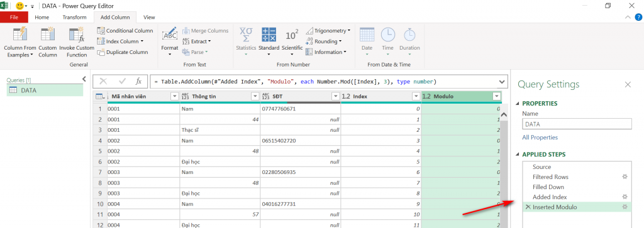Open the Statistics menu icon

click(x=246, y=35)
